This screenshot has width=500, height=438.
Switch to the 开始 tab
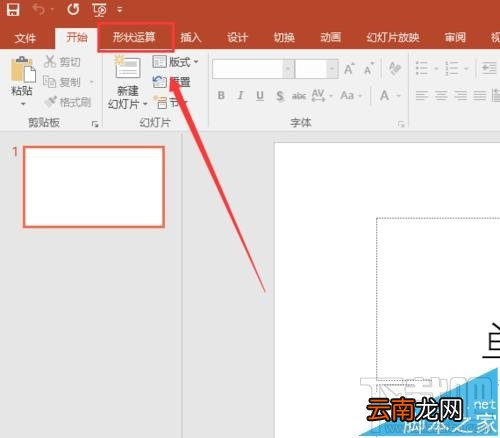coord(76,37)
